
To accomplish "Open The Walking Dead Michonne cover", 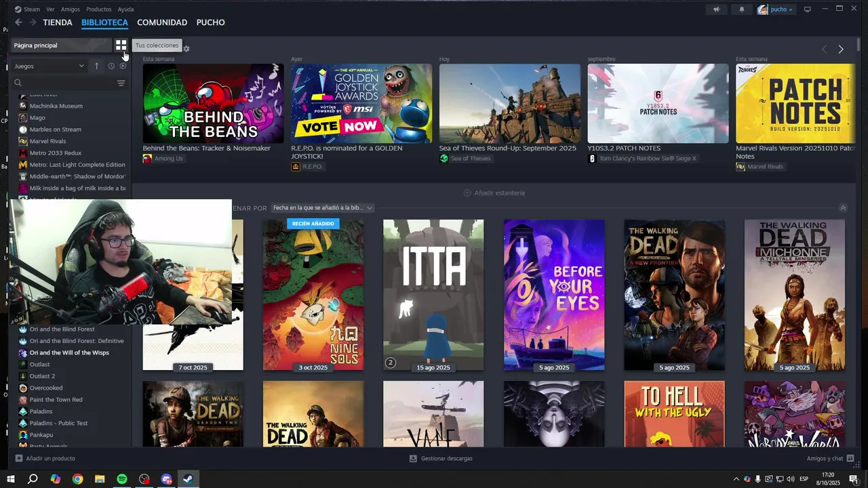I will point(795,295).
